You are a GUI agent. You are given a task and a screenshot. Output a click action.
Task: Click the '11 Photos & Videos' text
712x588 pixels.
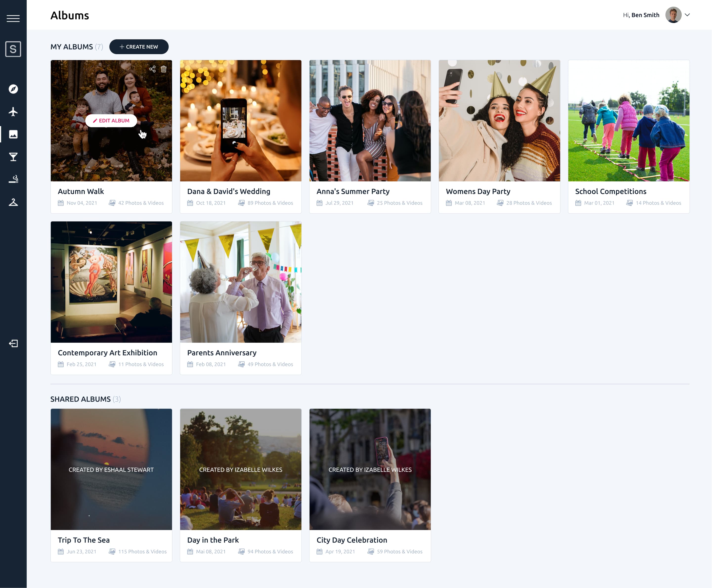coord(141,364)
